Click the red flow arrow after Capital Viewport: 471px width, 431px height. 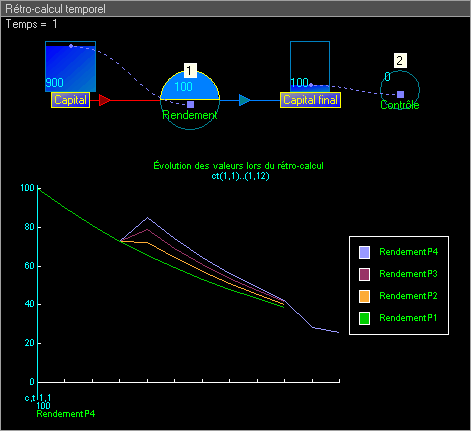105,100
